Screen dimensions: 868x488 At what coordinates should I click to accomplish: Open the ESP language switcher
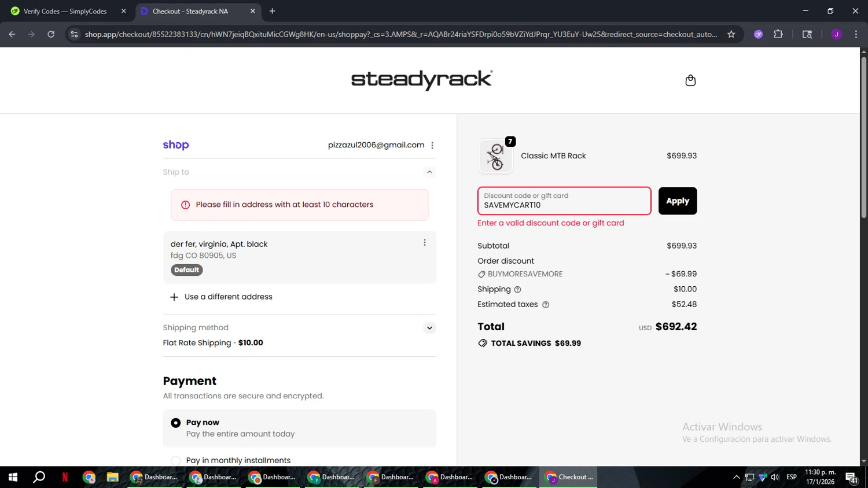point(792,477)
